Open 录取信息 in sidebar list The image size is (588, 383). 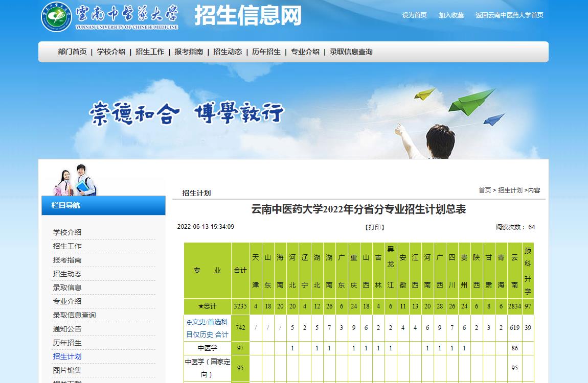click(x=67, y=288)
